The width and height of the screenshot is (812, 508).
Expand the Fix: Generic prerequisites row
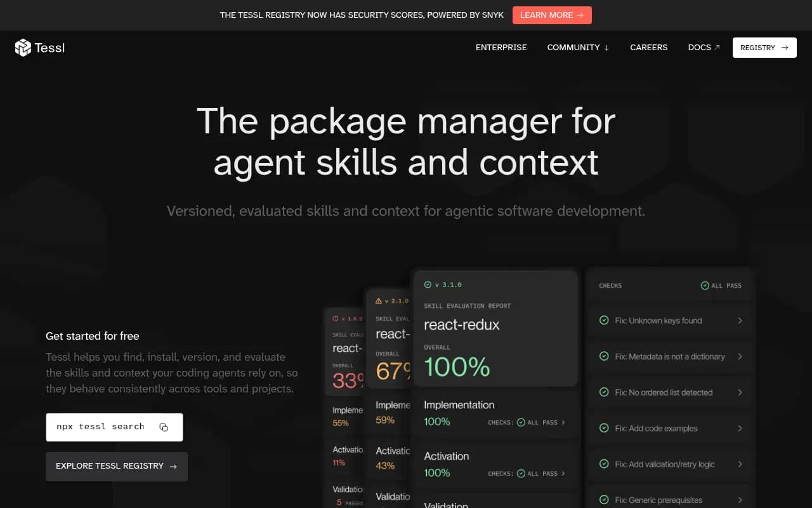(740, 500)
